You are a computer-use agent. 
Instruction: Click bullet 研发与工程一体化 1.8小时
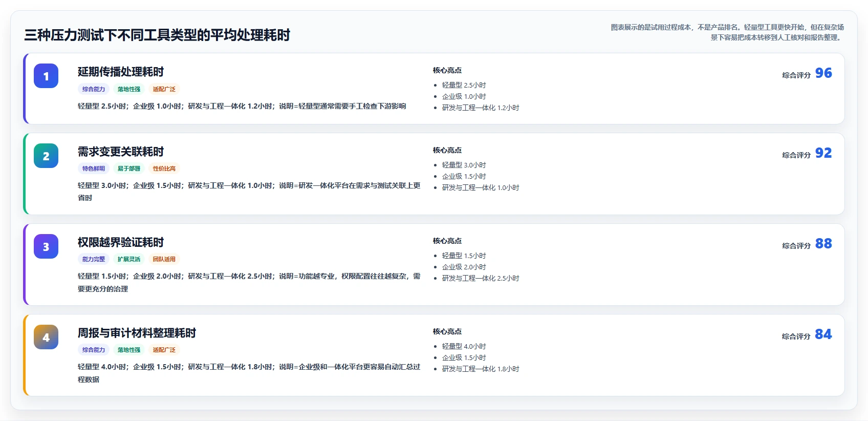coord(481,369)
